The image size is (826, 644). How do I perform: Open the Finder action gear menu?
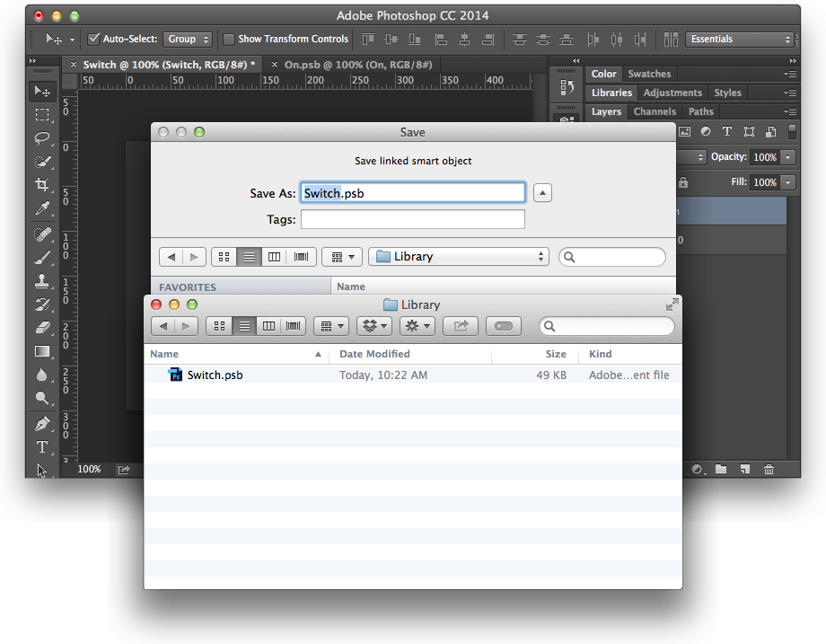point(417,326)
